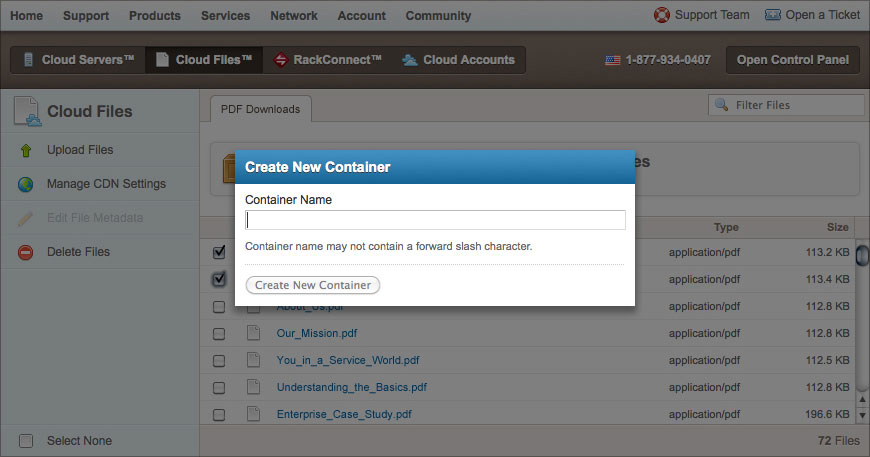Click the magnifier icon in Filter Files

721,105
